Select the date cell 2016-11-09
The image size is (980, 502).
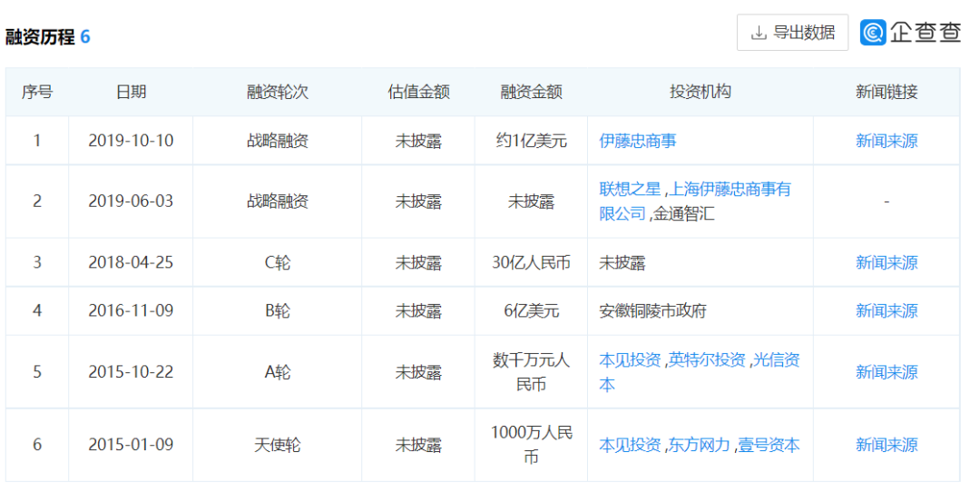[x=131, y=310]
